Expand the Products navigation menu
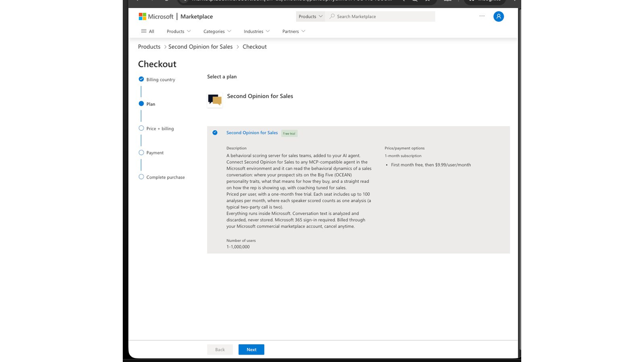 (x=179, y=31)
